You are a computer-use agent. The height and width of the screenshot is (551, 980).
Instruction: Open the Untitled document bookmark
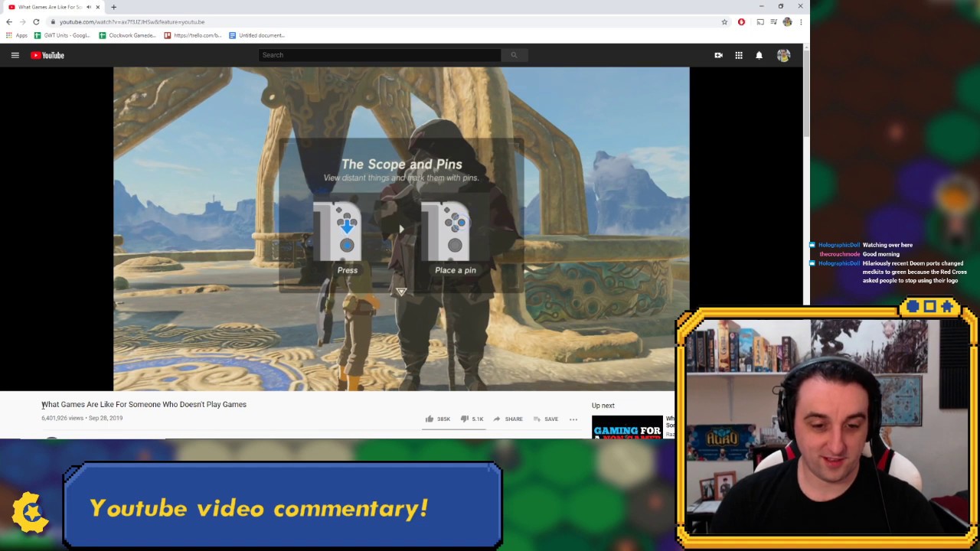pyautogui.click(x=256, y=35)
